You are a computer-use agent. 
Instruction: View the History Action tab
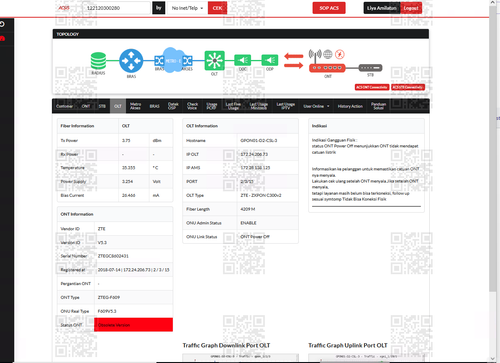350,106
